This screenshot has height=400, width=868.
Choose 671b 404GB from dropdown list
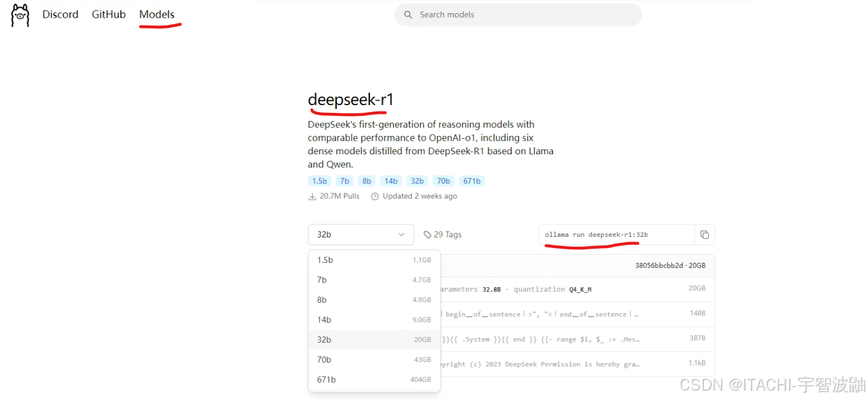click(374, 380)
